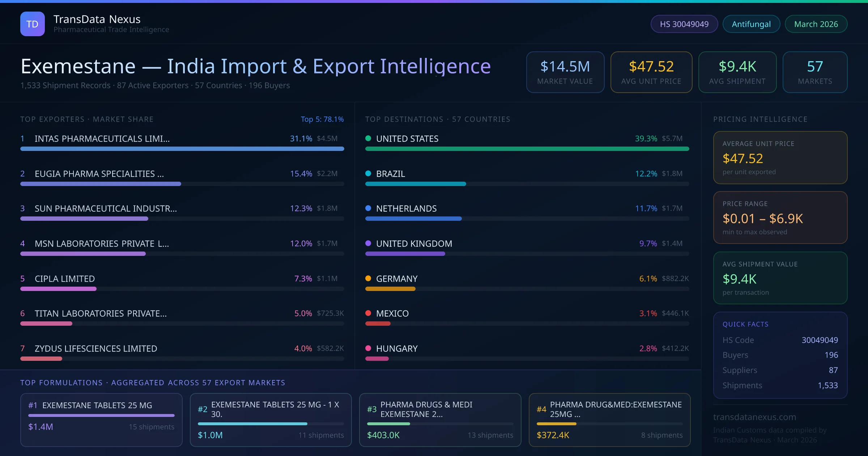
Task: Click the Price Range pricing card
Action: [780, 218]
